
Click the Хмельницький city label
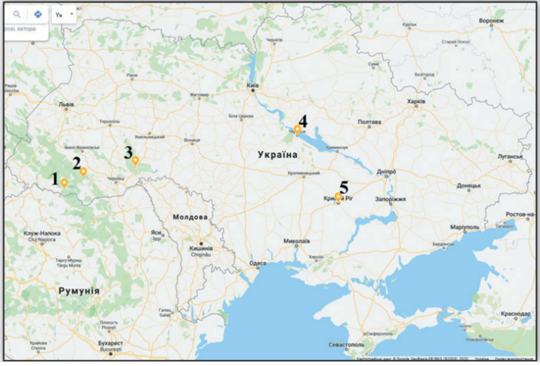150,137
